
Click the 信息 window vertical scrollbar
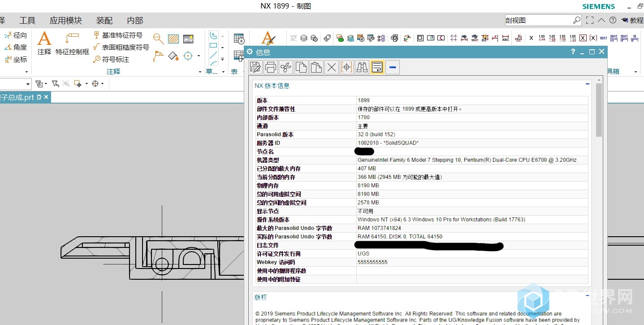coord(599,109)
